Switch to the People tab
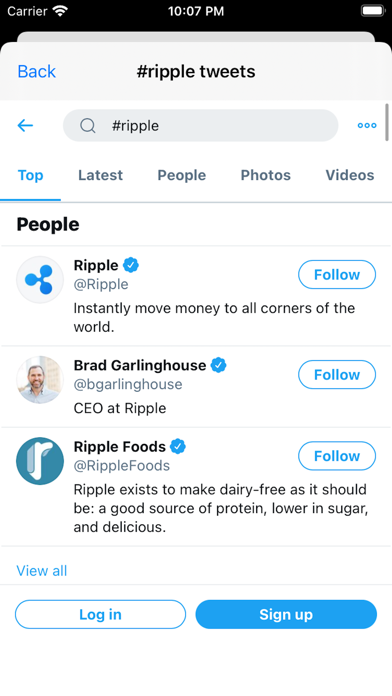The width and height of the screenshot is (392, 696). point(182,175)
